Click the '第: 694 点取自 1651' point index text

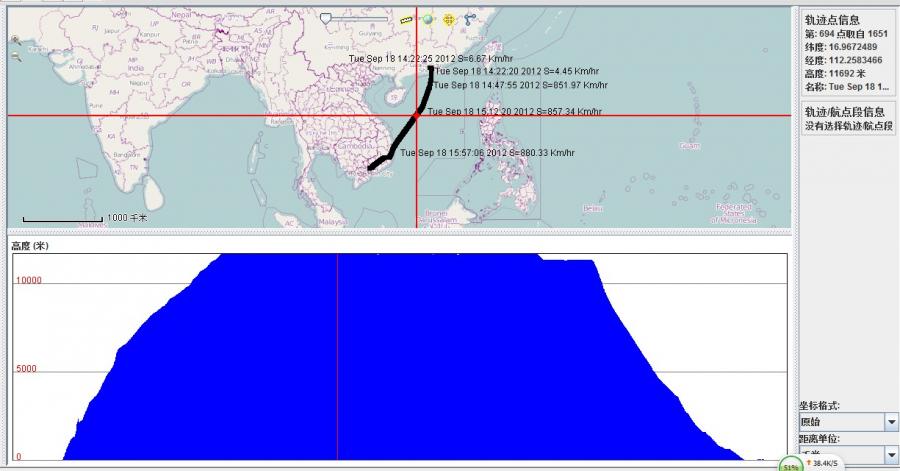pos(846,34)
